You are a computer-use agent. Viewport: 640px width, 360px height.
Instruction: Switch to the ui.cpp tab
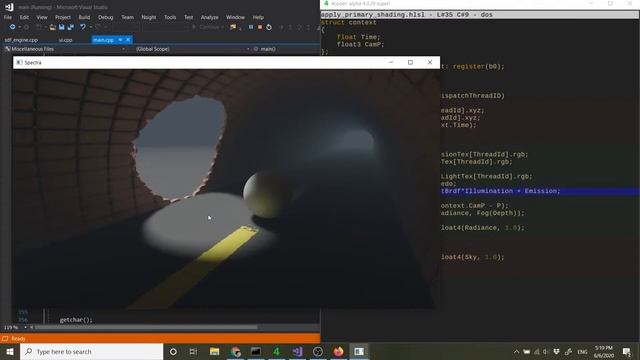(x=65, y=40)
